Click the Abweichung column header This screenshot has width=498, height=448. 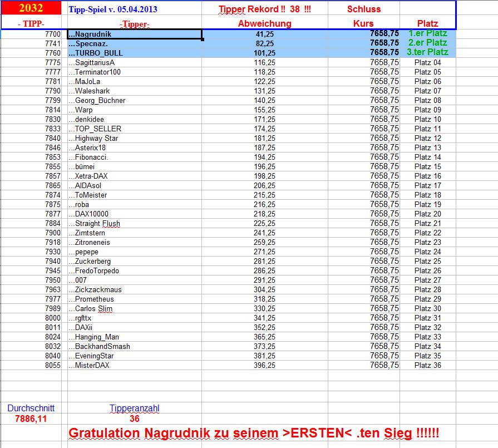click(264, 23)
